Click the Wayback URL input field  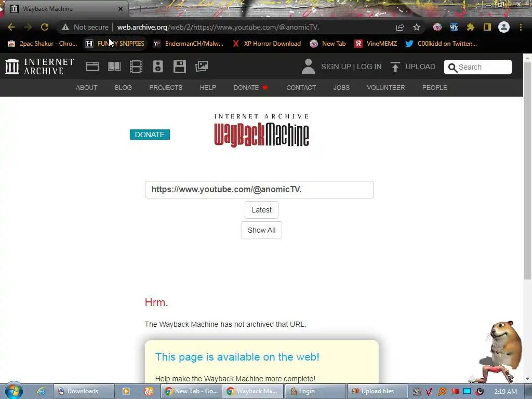tap(259, 190)
